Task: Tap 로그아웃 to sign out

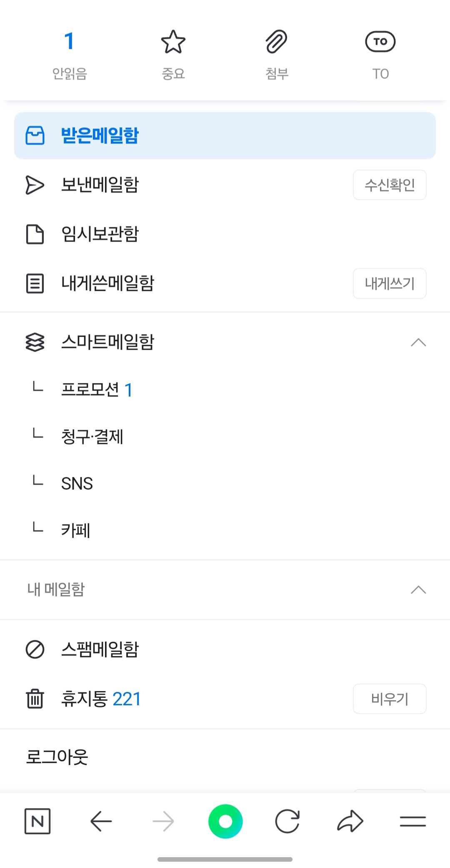Action: click(x=57, y=757)
